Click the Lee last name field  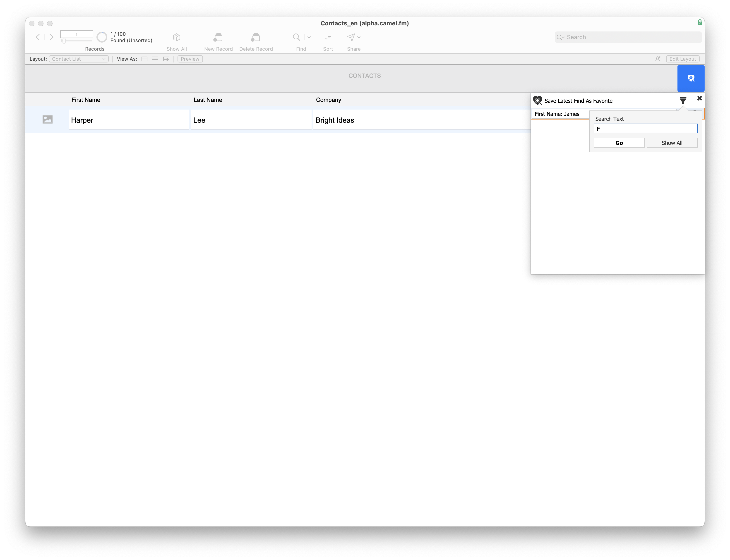pos(251,120)
